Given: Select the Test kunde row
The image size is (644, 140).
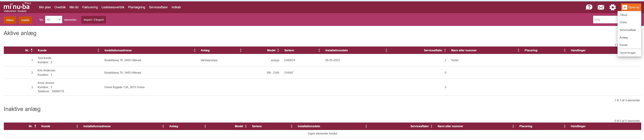Looking at the screenshot, I should coord(322,60).
